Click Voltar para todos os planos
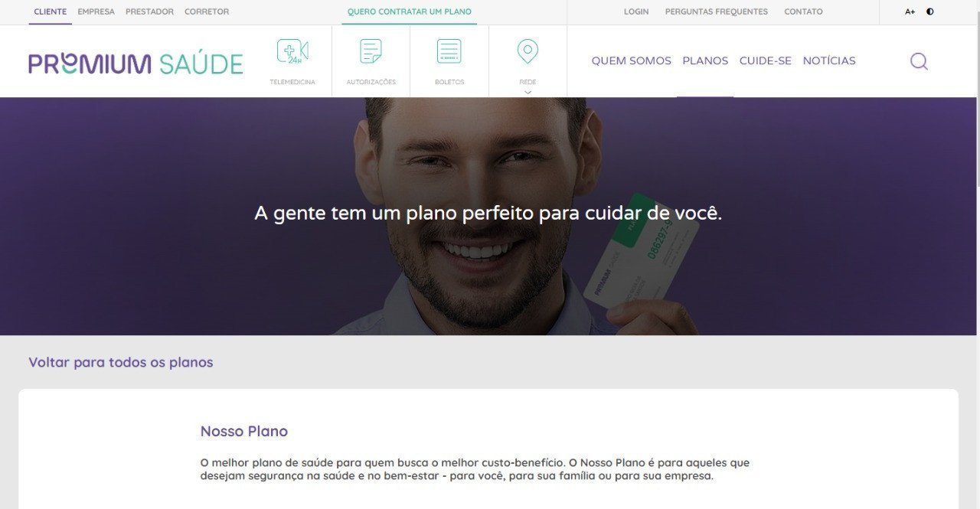This screenshot has height=509, width=980. pos(121,362)
